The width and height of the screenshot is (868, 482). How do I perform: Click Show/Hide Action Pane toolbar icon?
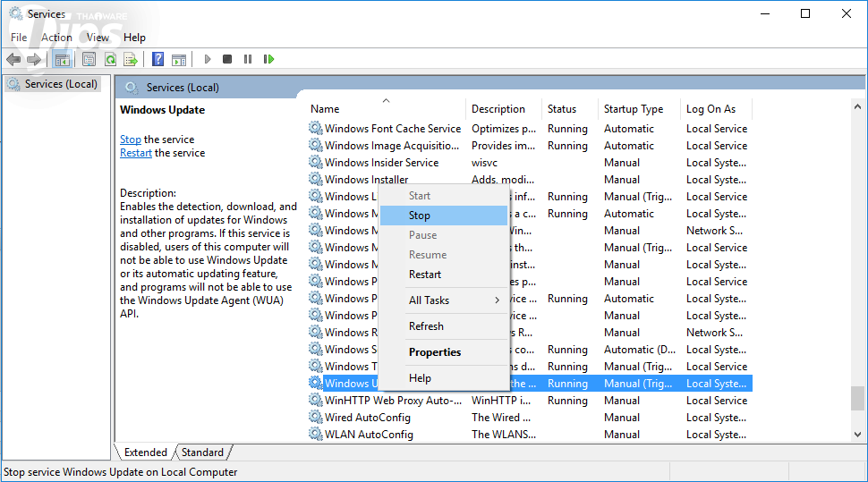coord(179,59)
